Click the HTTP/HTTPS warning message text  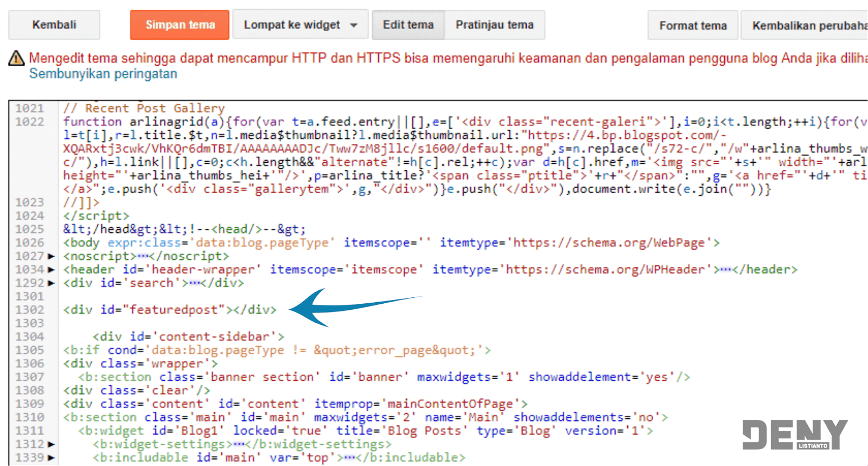pyautogui.click(x=448, y=58)
